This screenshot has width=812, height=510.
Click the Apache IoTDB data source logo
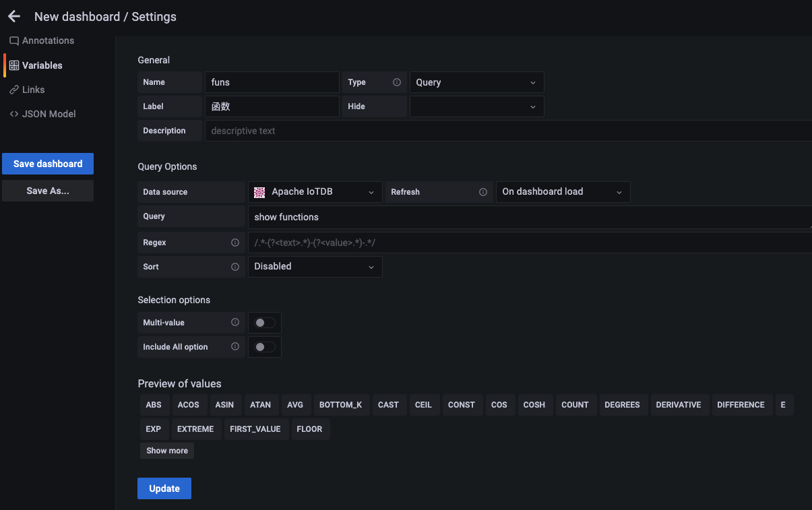tap(259, 192)
